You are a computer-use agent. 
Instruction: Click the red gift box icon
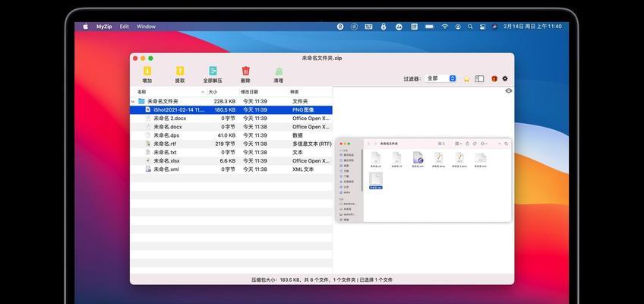point(494,78)
